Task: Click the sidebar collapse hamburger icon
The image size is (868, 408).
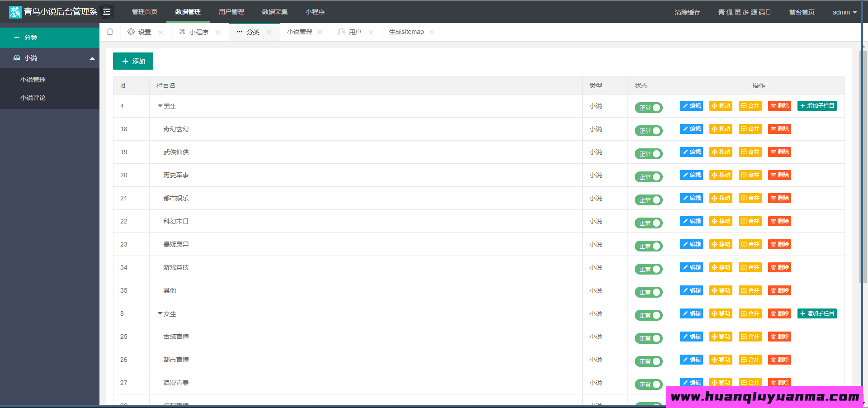Action: click(107, 12)
